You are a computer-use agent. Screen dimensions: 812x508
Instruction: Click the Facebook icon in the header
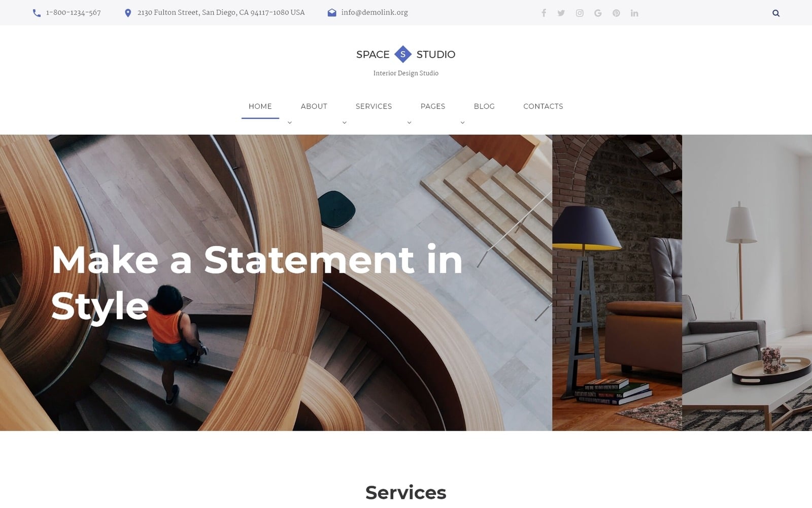[544, 13]
